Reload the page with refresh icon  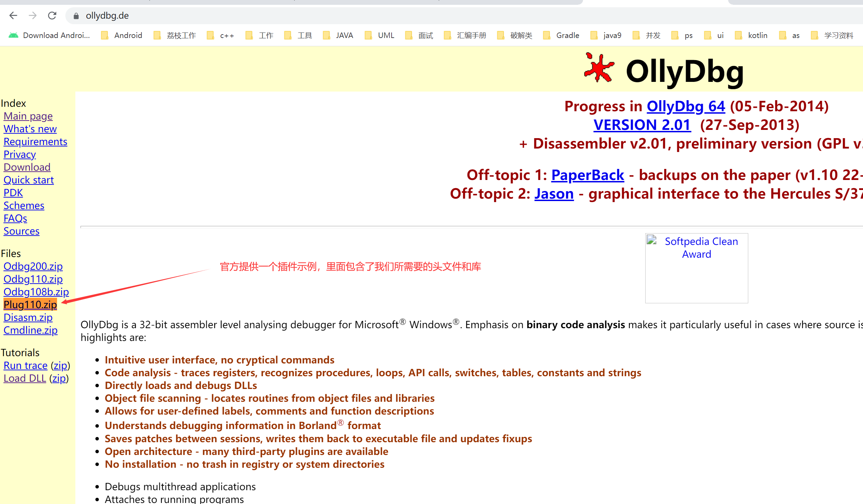pos(52,16)
